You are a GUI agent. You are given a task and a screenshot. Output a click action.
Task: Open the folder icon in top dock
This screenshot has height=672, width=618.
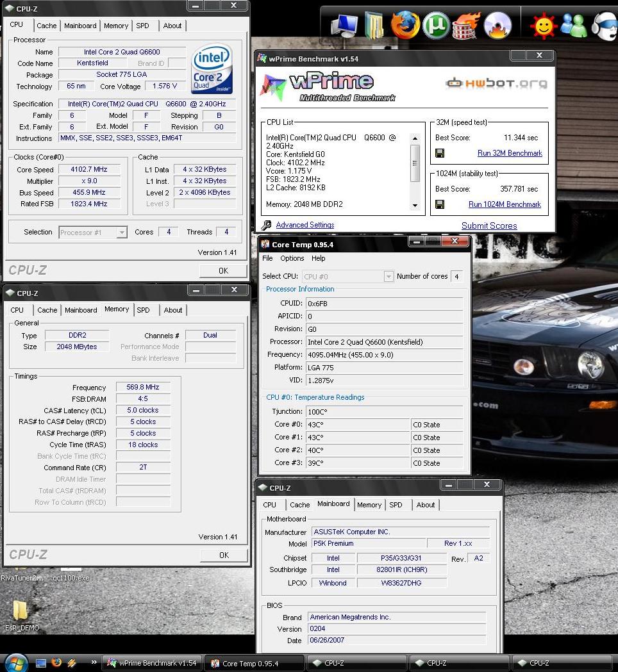click(x=374, y=25)
